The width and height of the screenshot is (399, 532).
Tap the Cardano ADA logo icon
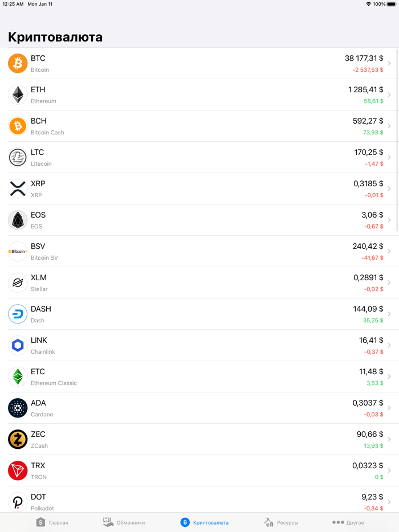[x=18, y=408]
